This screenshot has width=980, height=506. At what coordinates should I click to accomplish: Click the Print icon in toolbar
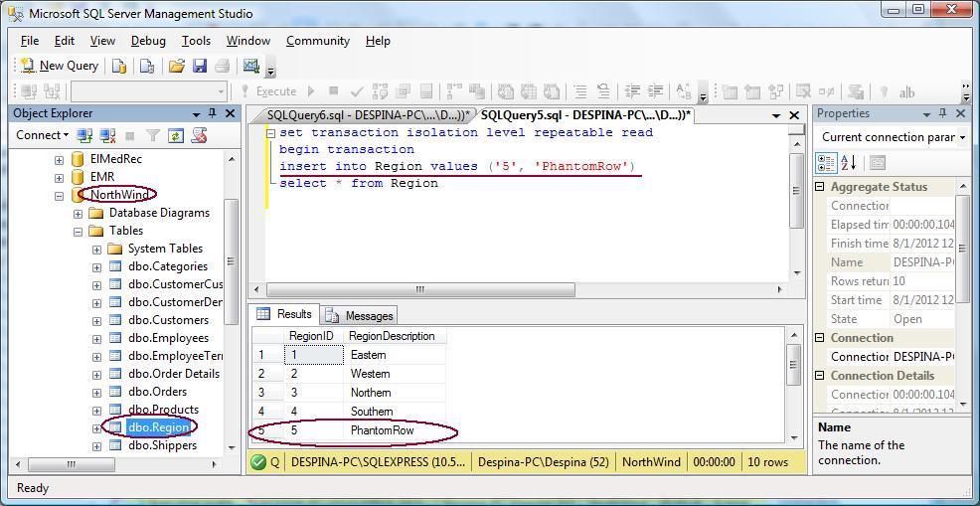(x=223, y=66)
